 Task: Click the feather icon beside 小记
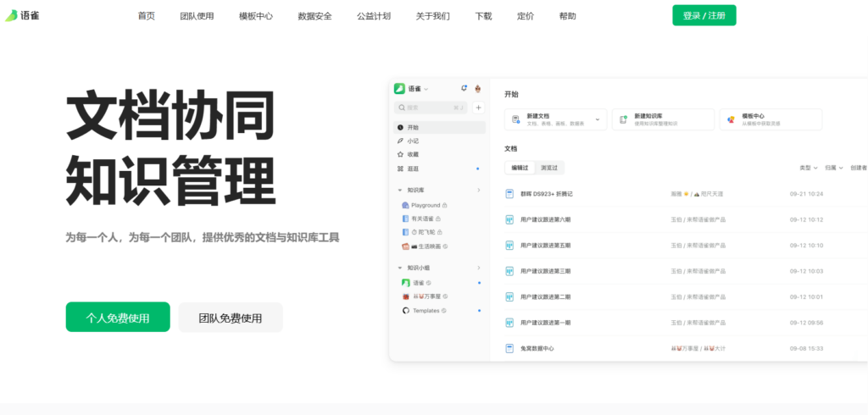pyautogui.click(x=400, y=141)
